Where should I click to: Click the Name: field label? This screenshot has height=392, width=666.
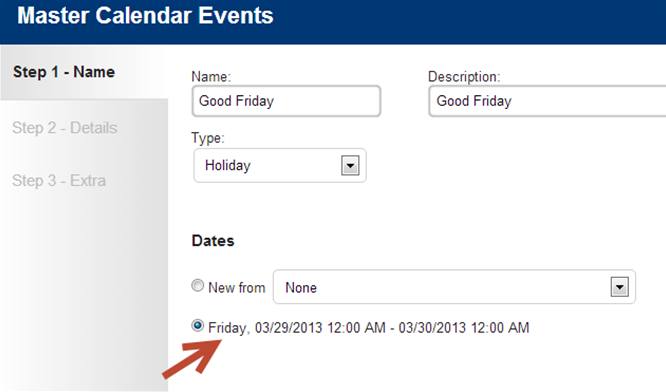click(x=211, y=76)
